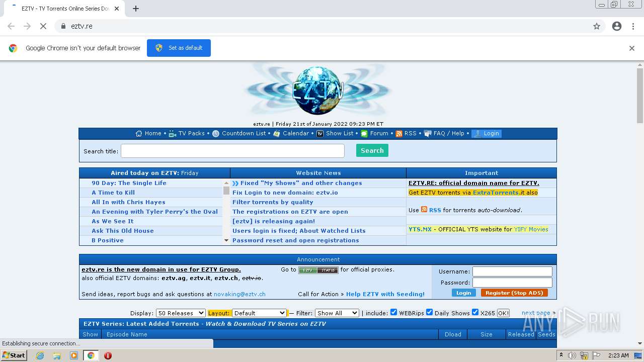This screenshot has height=362, width=644.
Task: Open the Display 50 Releases dropdown
Action: [181, 313]
